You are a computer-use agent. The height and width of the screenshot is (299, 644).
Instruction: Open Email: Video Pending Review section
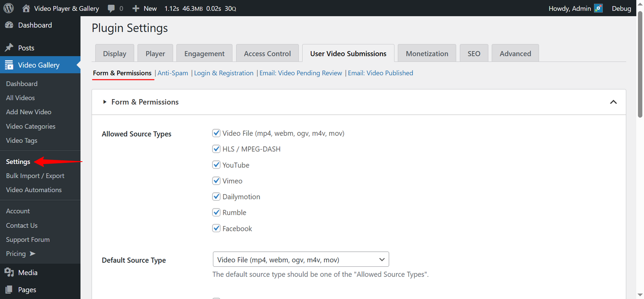point(301,73)
